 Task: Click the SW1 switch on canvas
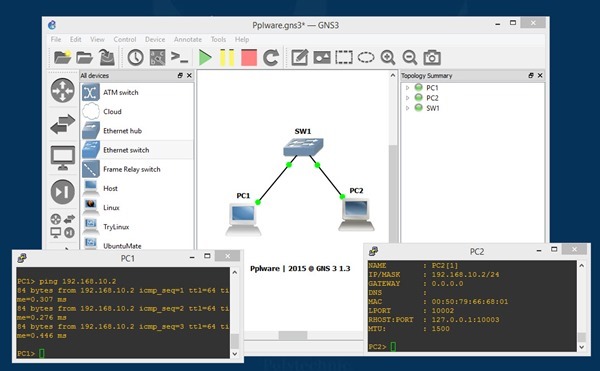click(x=303, y=146)
